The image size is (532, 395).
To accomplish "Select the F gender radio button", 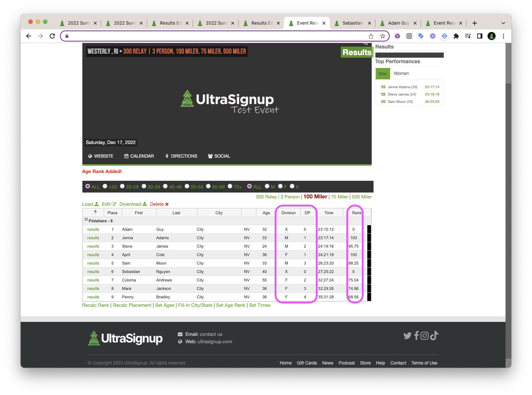I will (x=280, y=186).
